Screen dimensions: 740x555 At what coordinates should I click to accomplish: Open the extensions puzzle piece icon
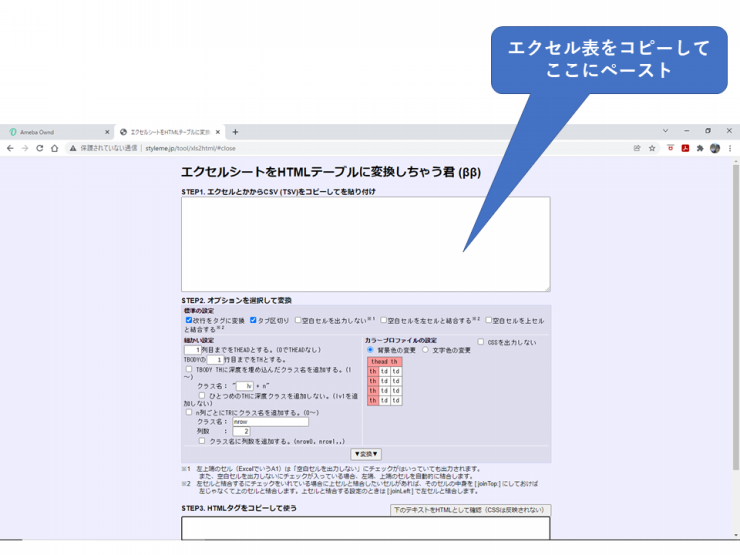(x=700, y=148)
